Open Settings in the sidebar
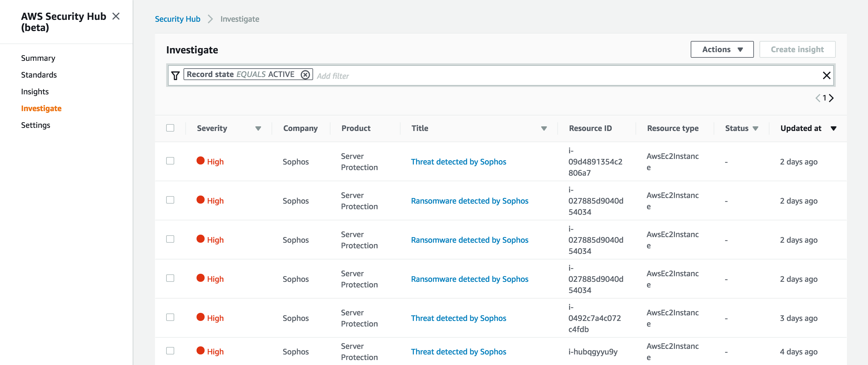This screenshot has height=365, width=868. pos(35,125)
